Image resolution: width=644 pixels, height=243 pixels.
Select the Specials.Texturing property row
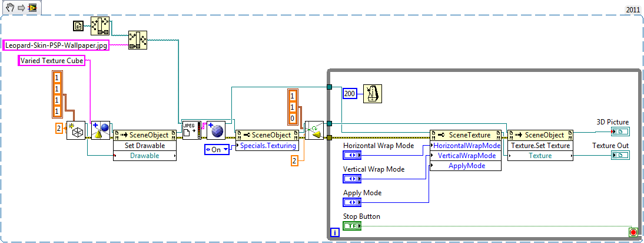(267, 145)
